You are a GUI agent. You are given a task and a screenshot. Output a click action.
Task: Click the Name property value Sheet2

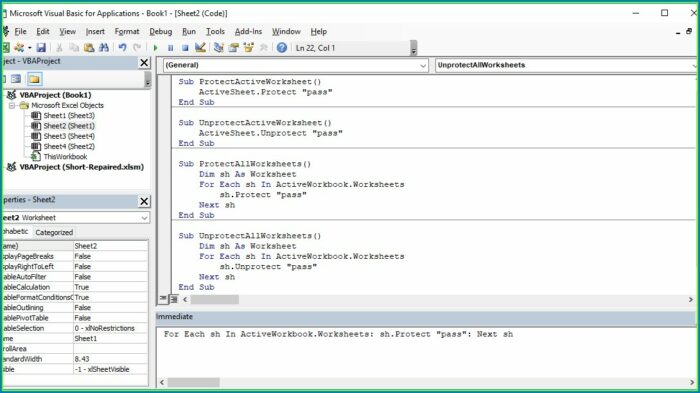pos(110,246)
